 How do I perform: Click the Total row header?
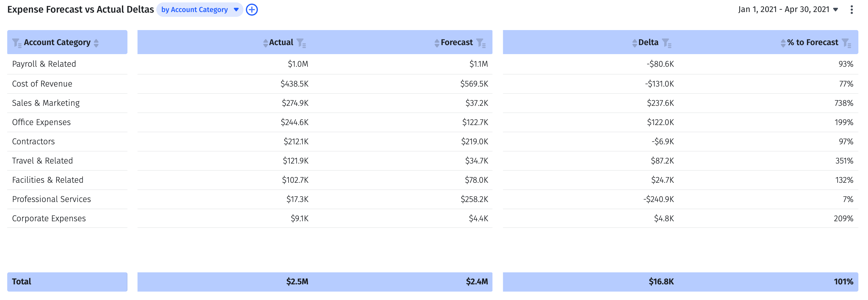tap(21, 281)
